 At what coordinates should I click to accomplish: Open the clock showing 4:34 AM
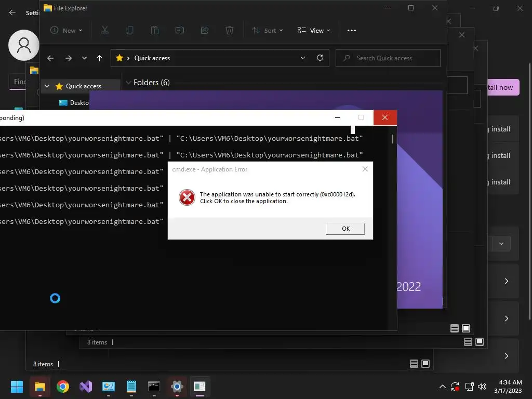point(508,387)
